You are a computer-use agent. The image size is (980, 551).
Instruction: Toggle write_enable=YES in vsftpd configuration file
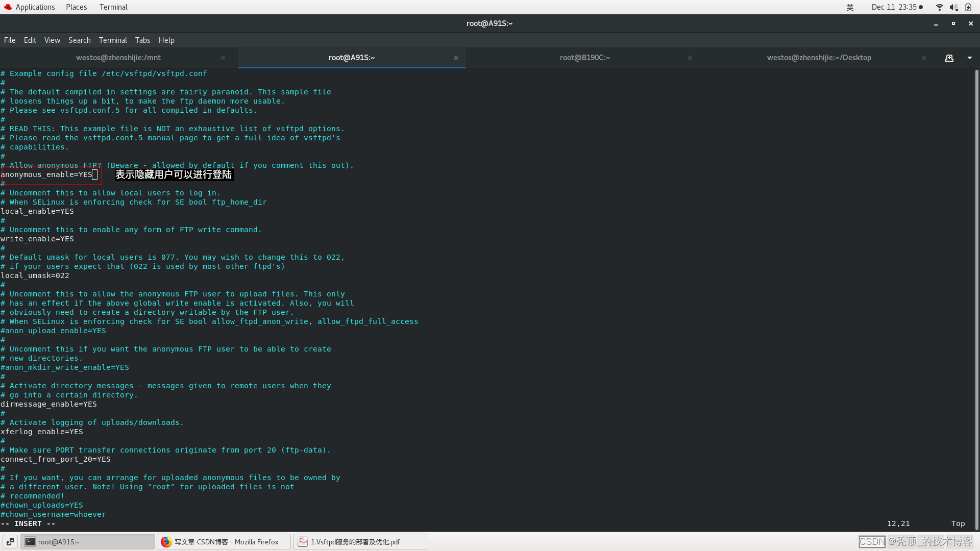pos(38,238)
